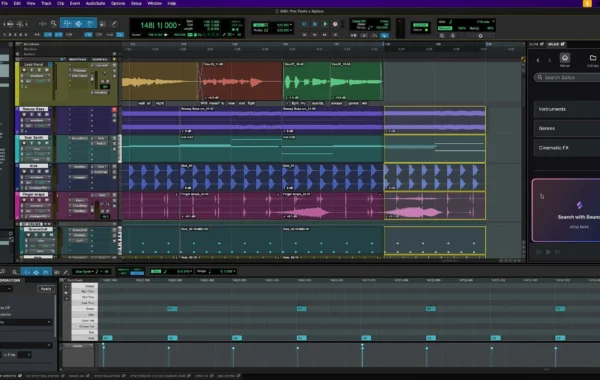Click Return to Zero transport button
This screenshot has height=380, width=600.
[x=305, y=34]
